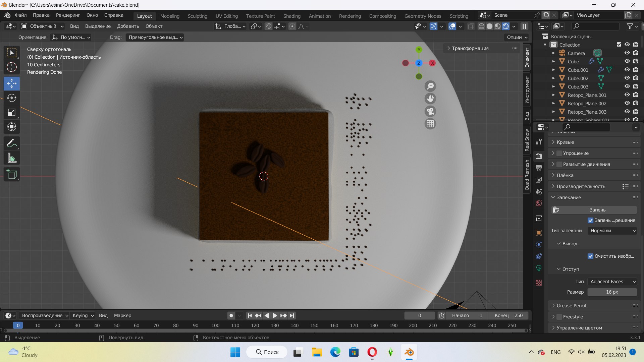Uncheck the Collection exclude checkbox
Image resolution: width=644 pixels, height=362 pixels.
tap(619, 45)
